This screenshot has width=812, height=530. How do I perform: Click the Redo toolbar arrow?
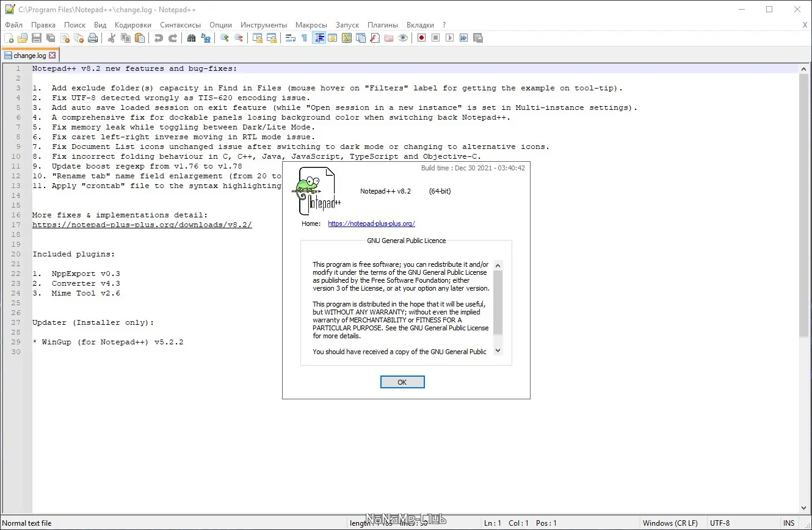click(173, 38)
